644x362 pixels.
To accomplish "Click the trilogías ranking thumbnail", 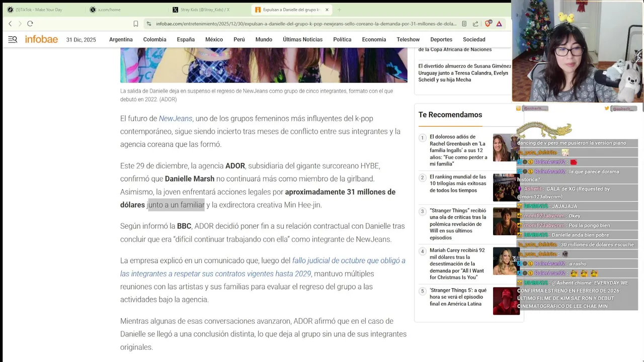I will point(505,187).
